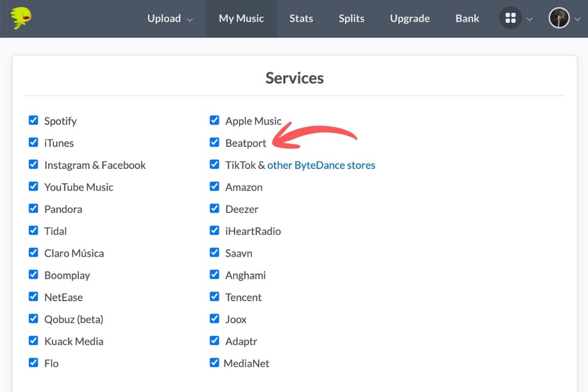Uncheck the Joox checkbox
Image resolution: width=588 pixels, height=392 pixels.
coord(214,318)
